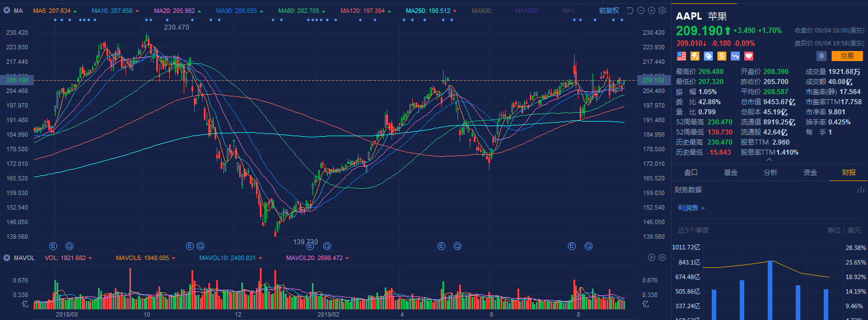Open the MA250: 190.512 dropdown arrow

454,11
